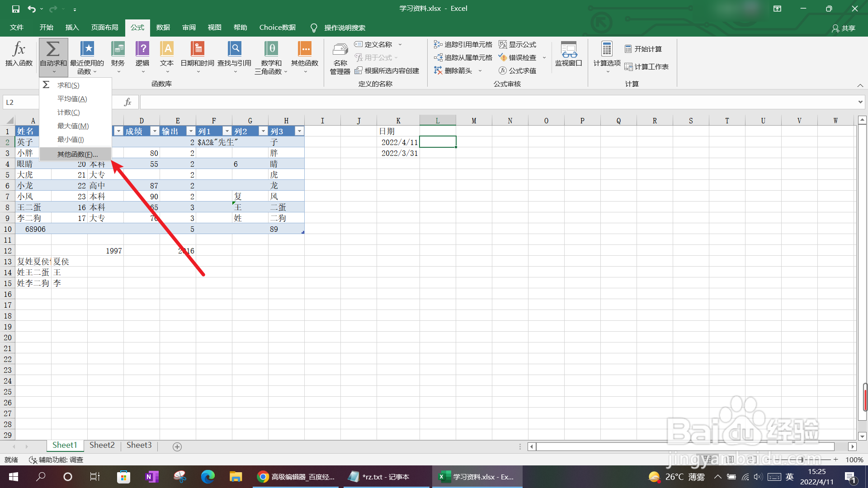The height and width of the screenshot is (488, 868).
Task: Select Count (计数) from AutoSum menu
Action: (75, 112)
